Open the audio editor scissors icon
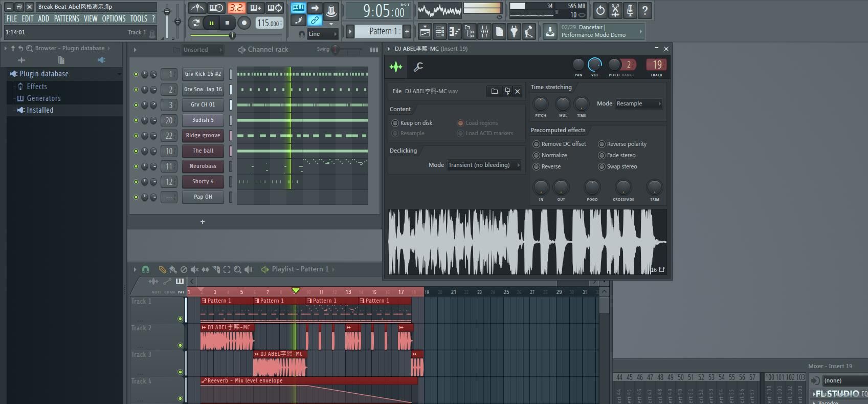 point(615,10)
